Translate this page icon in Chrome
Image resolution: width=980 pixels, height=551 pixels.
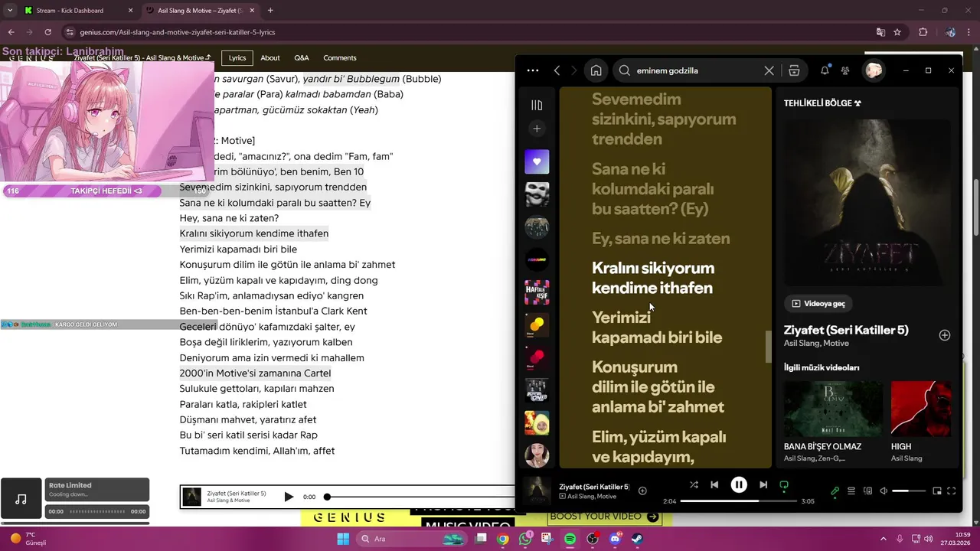880,32
